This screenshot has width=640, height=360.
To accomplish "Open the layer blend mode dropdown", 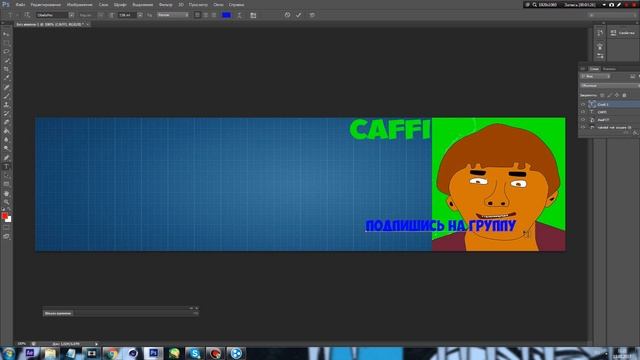I will click(610, 86).
